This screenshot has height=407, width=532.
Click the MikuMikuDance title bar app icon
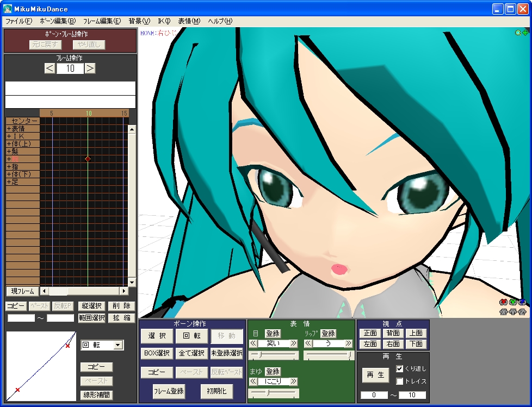tap(8, 9)
